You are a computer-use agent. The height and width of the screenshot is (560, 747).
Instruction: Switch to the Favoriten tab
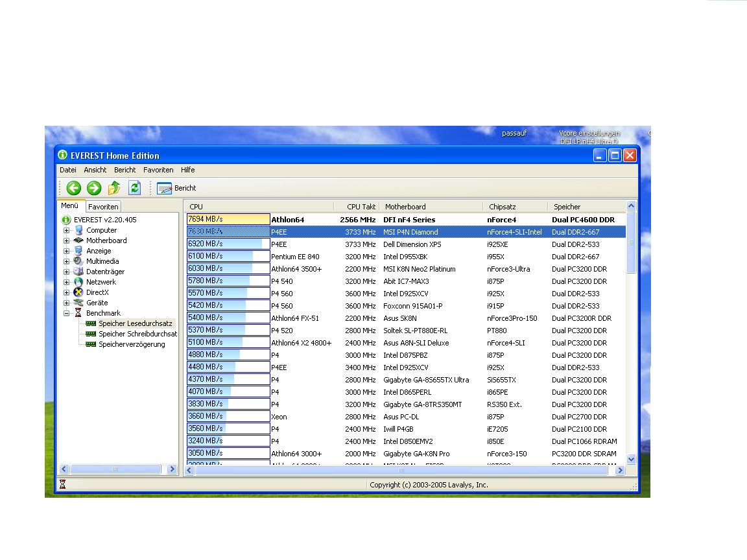(103, 207)
